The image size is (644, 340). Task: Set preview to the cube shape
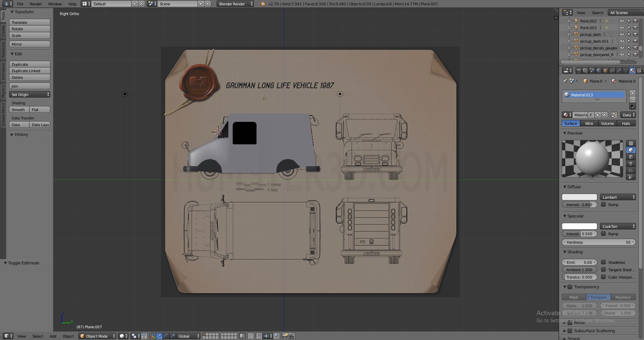[631, 157]
